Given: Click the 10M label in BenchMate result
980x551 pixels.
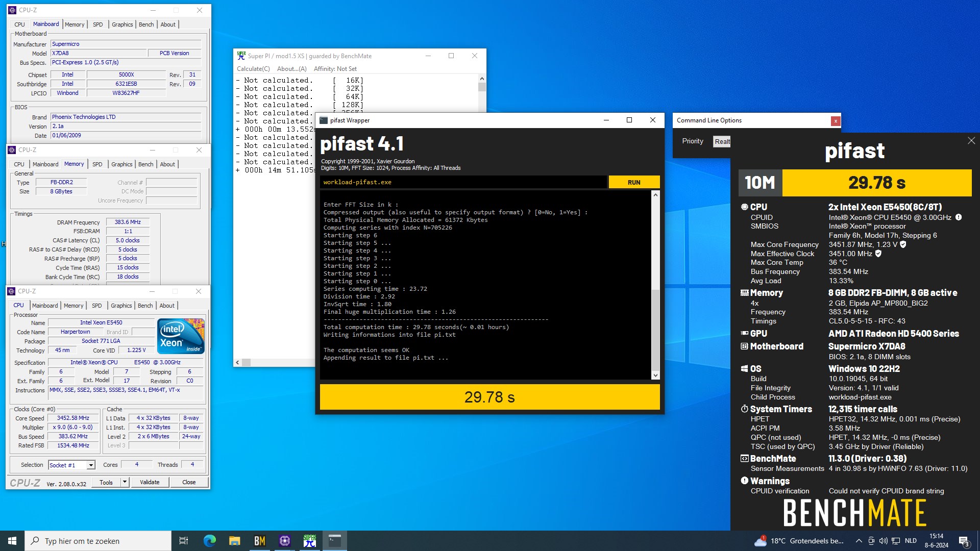Looking at the screenshot, I should 760,183.
